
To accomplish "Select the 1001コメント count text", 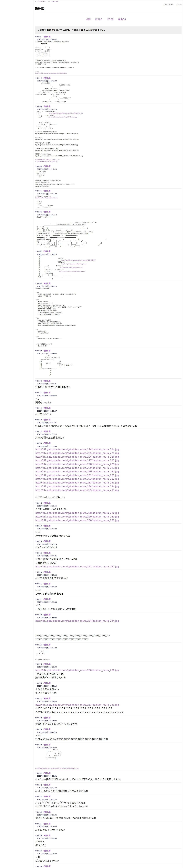I will click(168, 4).
